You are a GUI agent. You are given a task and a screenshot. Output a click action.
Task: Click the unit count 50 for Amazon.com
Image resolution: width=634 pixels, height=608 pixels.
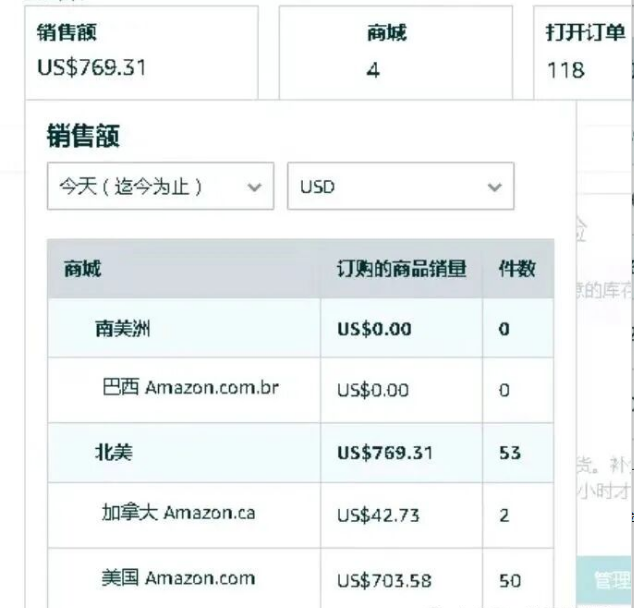[509, 580]
